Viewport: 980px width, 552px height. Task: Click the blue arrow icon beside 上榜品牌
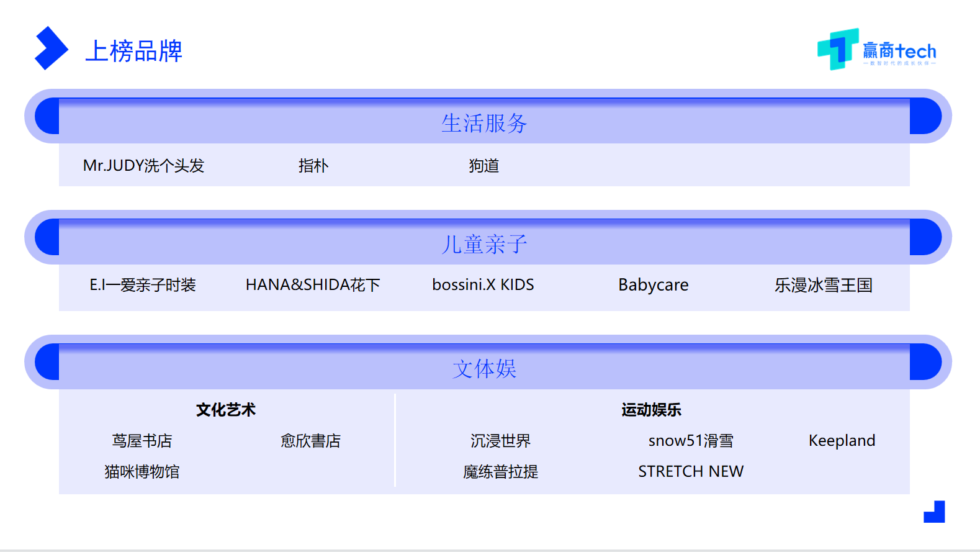coord(52,48)
